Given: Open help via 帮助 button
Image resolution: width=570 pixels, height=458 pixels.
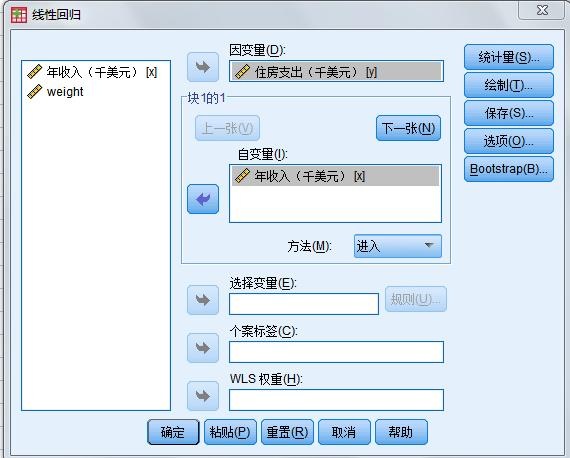Looking at the screenshot, I should tap(401, 432).
